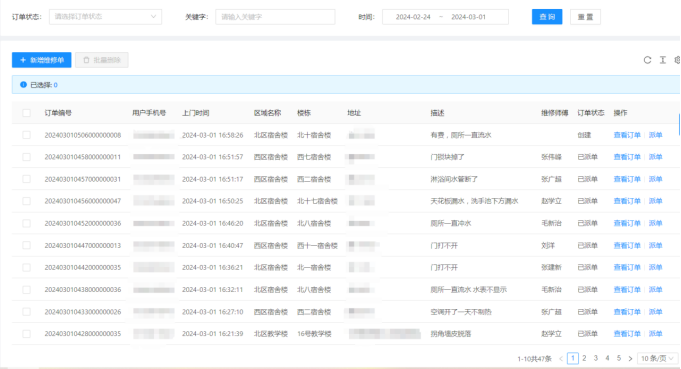Go to previous page arrow
Screen dimensions: 681x369
click(x=561, y=359)
